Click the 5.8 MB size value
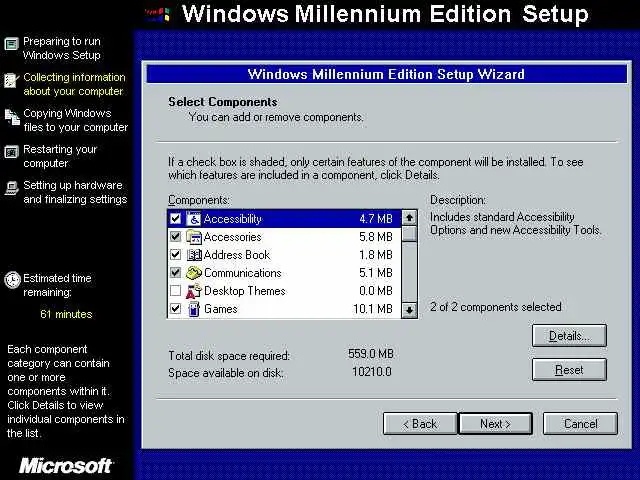The width and height of the screenshot is (640, 480). (x=376, y=237)
